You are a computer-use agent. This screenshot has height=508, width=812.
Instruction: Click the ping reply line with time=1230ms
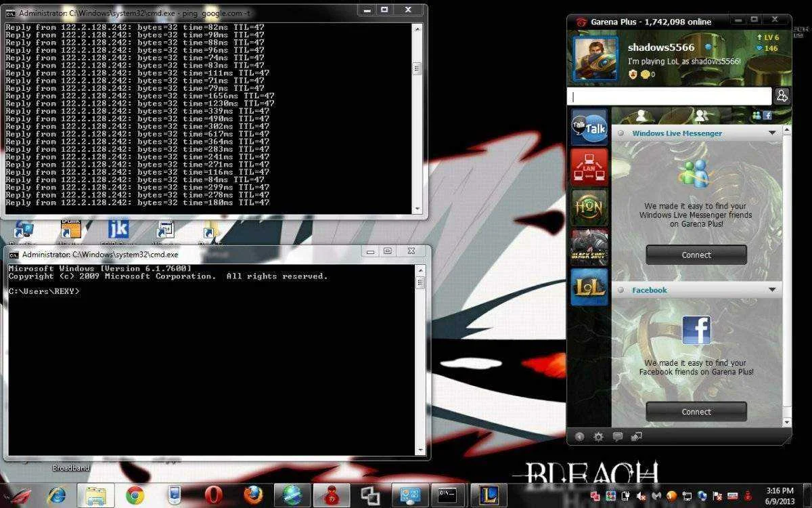coord(140,104)
